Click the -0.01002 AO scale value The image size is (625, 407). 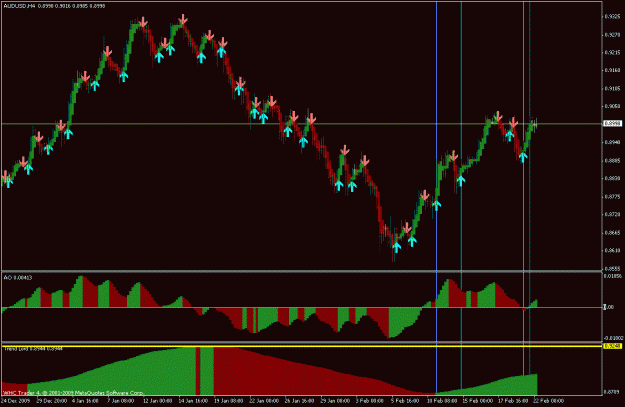(x=612, y=338)
